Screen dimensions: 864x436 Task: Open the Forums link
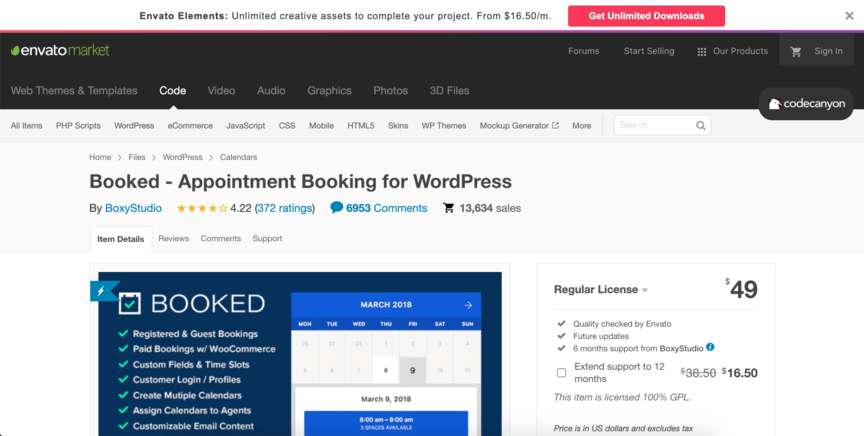point(584,51)
